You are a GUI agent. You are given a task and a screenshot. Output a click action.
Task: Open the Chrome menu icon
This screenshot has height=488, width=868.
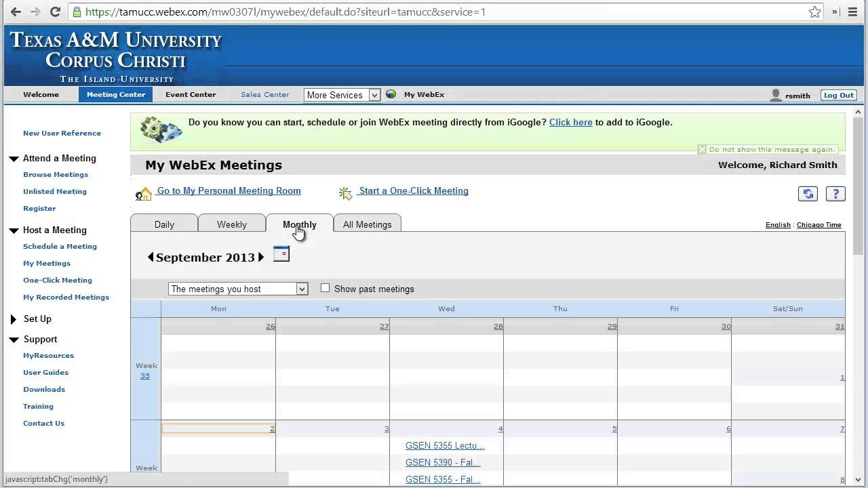(853, 12)
